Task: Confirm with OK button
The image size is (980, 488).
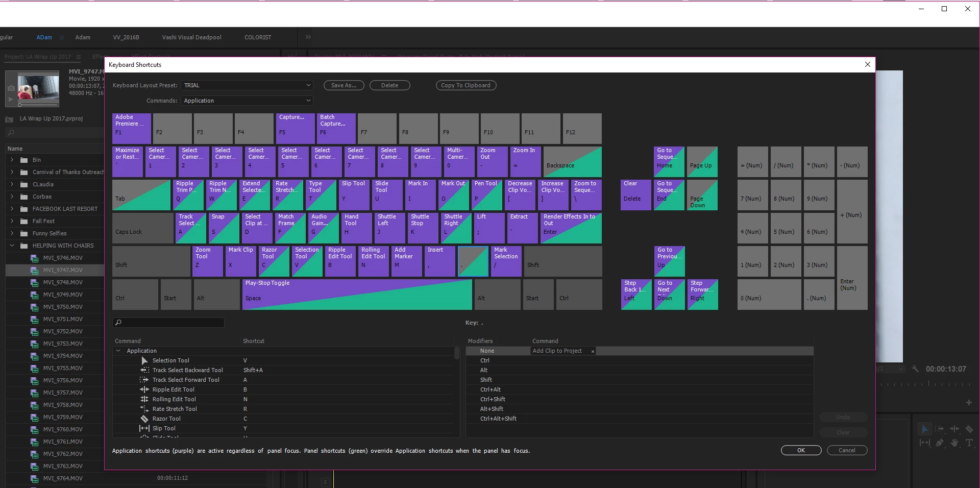Action: pyautogui.click(x=801, y=450)
